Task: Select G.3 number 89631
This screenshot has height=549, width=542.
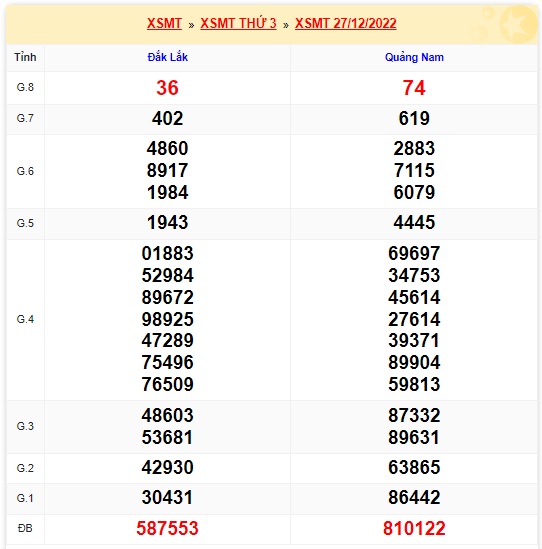Action: pos(414,438)
